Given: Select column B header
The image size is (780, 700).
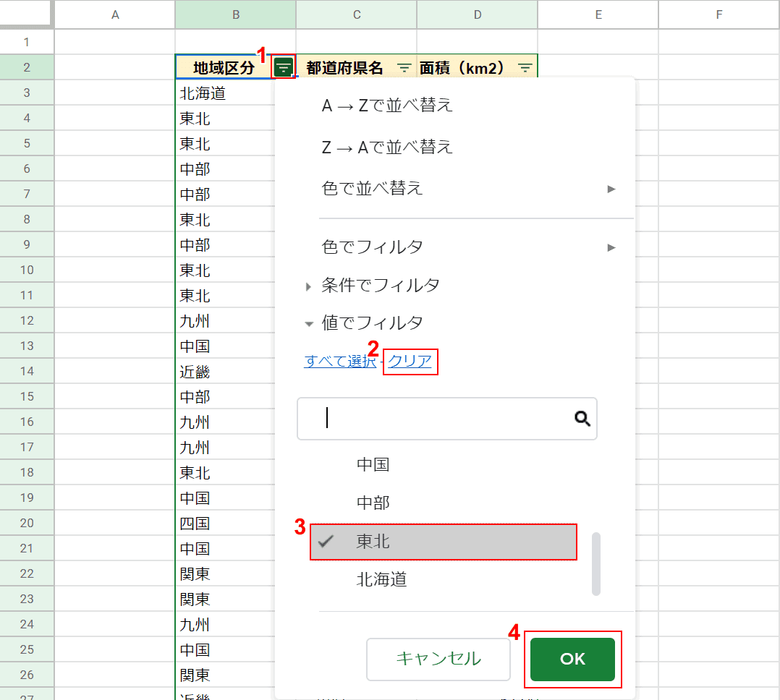Looking at the screenshot, I should 236,14.
